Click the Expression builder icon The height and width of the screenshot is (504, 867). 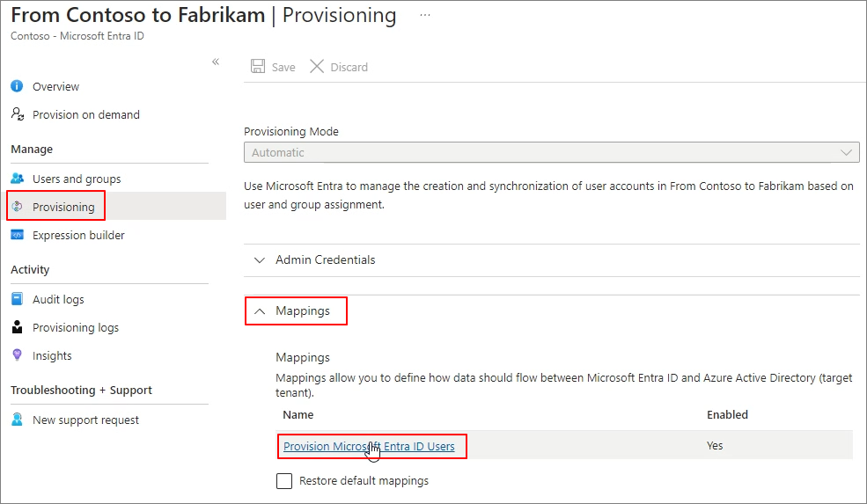click(17, 235)
